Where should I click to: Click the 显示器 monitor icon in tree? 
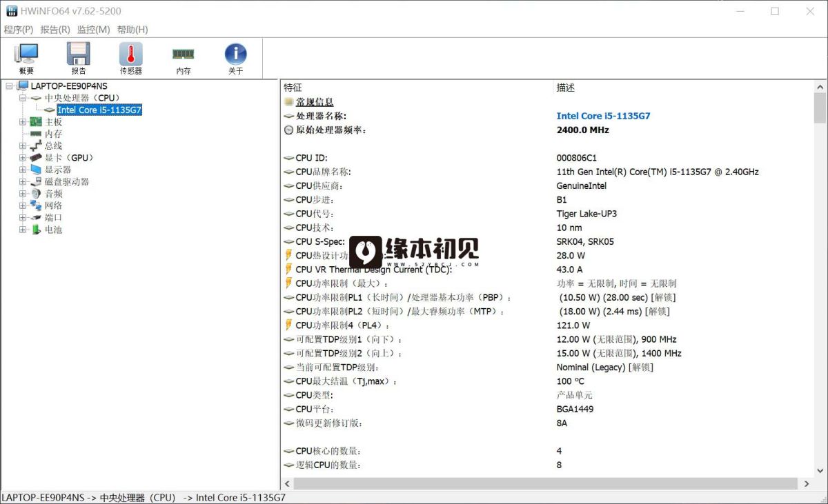[x=36, y=170]
